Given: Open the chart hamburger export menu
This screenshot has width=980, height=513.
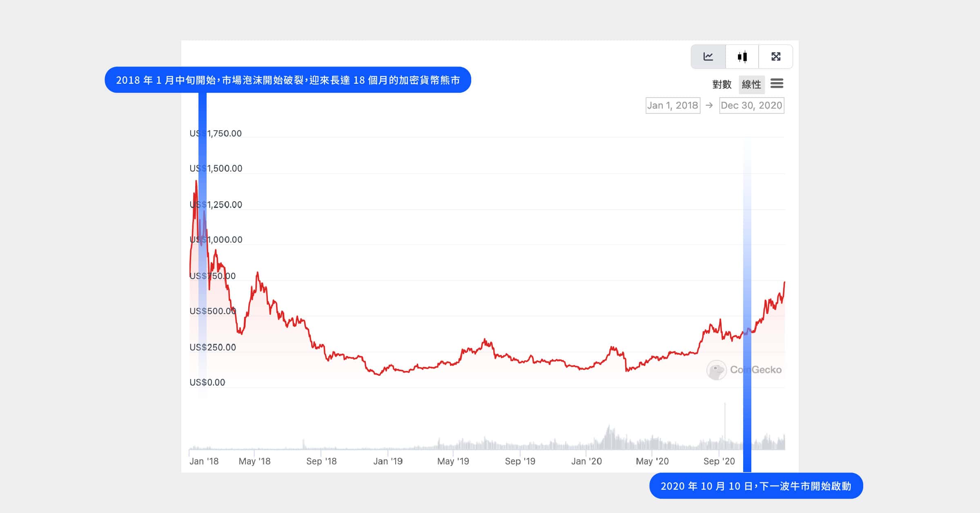Looking at the screenshot, I should (777, 84).
